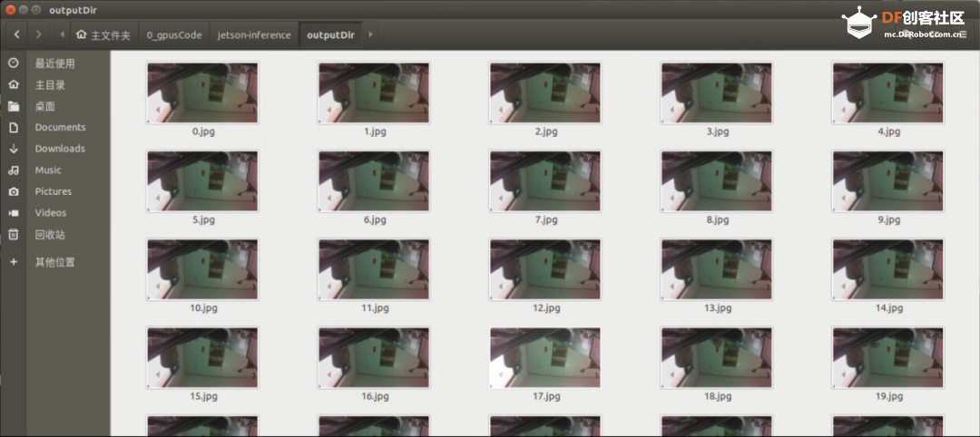Select the 0.jpg thumbnail
This screenshot has width=980, height=437.
(202, 93)
